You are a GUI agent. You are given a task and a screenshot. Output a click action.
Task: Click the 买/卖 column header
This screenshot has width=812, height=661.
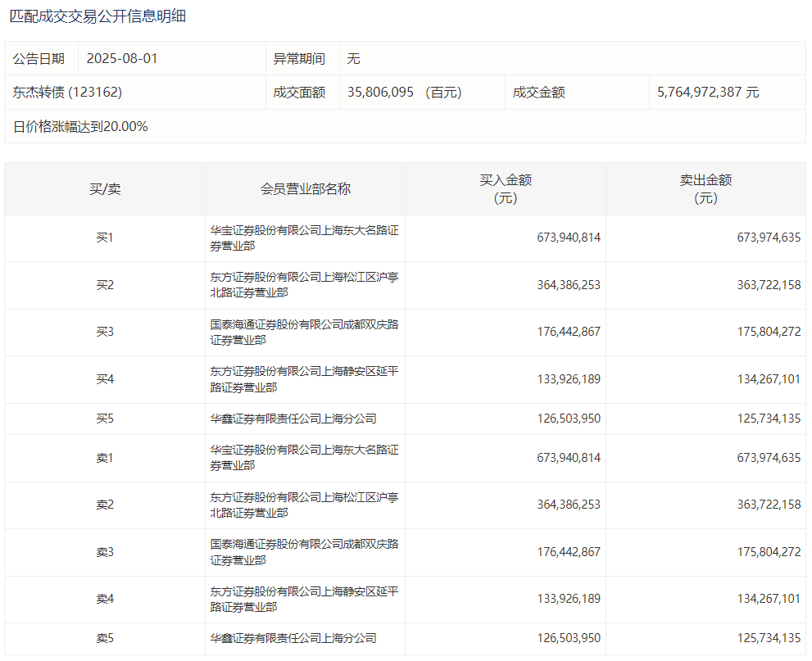[x=105, y=189]
